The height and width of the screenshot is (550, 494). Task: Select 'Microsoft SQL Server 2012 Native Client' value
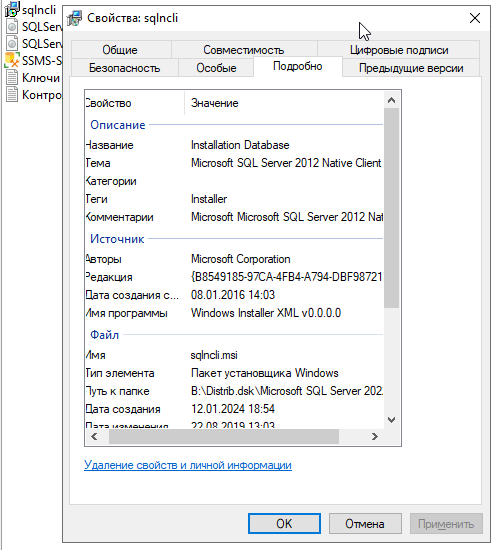[286, 163]
